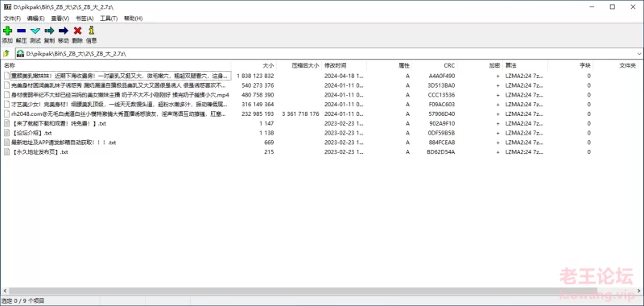Click the packed size 3 361 718 176
644x306 pixels.
(x=300, y=114)
